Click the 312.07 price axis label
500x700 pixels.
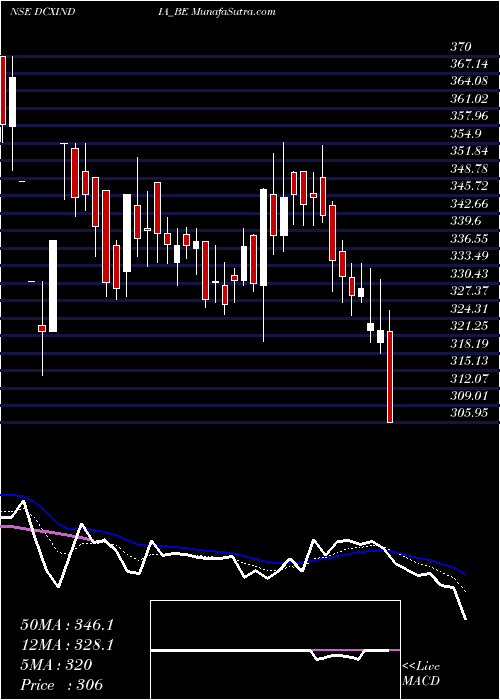point(468,379)
